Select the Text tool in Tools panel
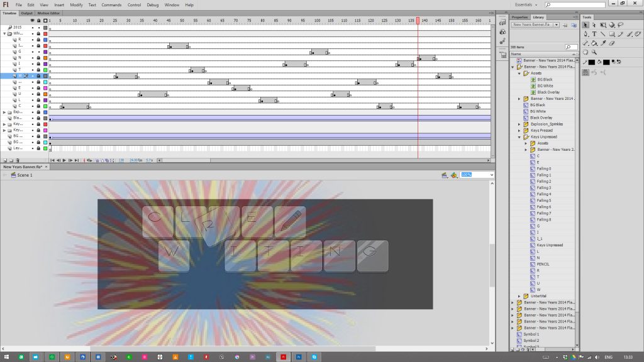The height and width of the screenshot is (362, 644). coord(594,34)
